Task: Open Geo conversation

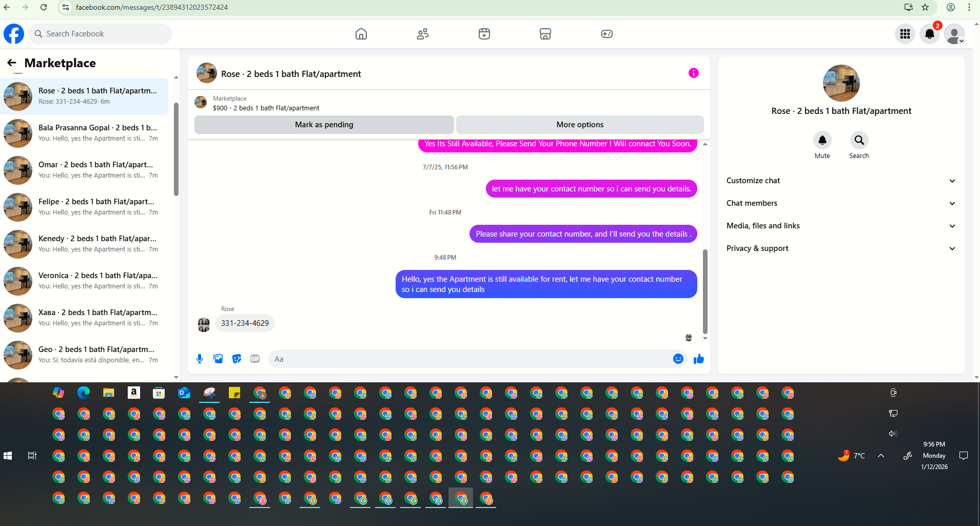Action: (85, 355)
